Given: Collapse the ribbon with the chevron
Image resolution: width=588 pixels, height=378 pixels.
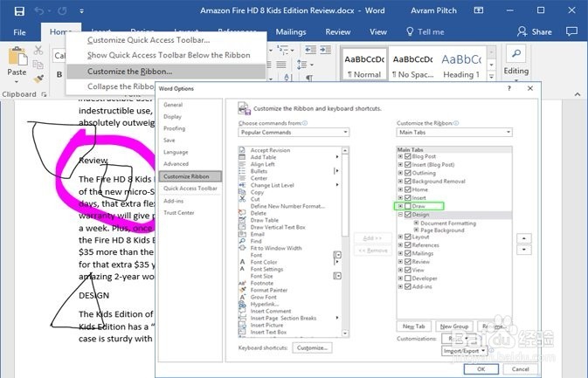Looking at the screenshot, I should (x=578, y=94).
